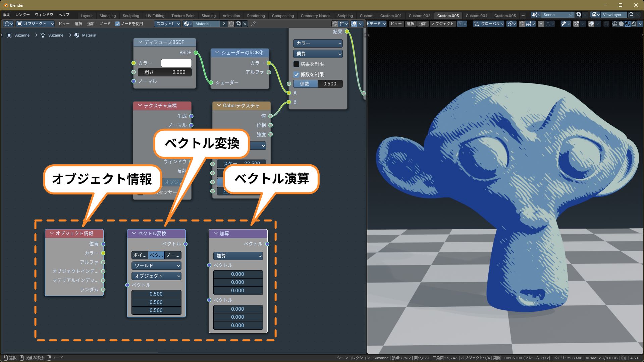
Task: Open the 乗算 blend mode dropdown
Action: pyautogui.click(x=318, y=54)
